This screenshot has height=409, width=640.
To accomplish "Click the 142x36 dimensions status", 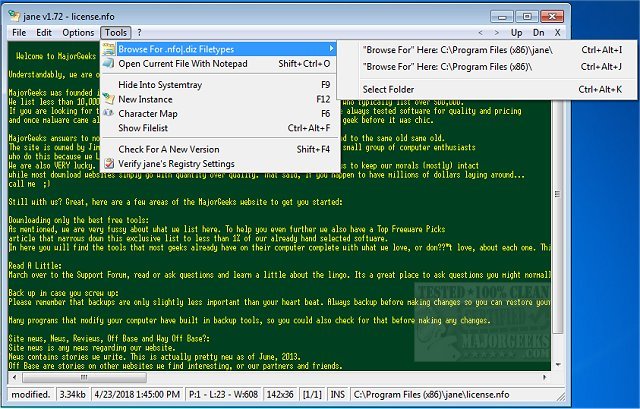I will [x=280, y=394].
